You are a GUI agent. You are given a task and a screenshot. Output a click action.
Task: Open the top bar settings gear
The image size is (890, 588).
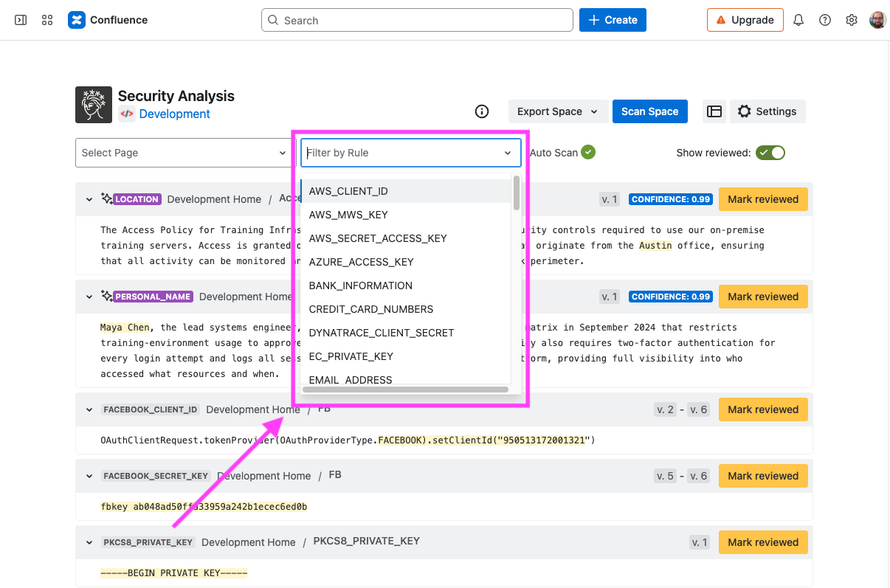click(852, 20)
